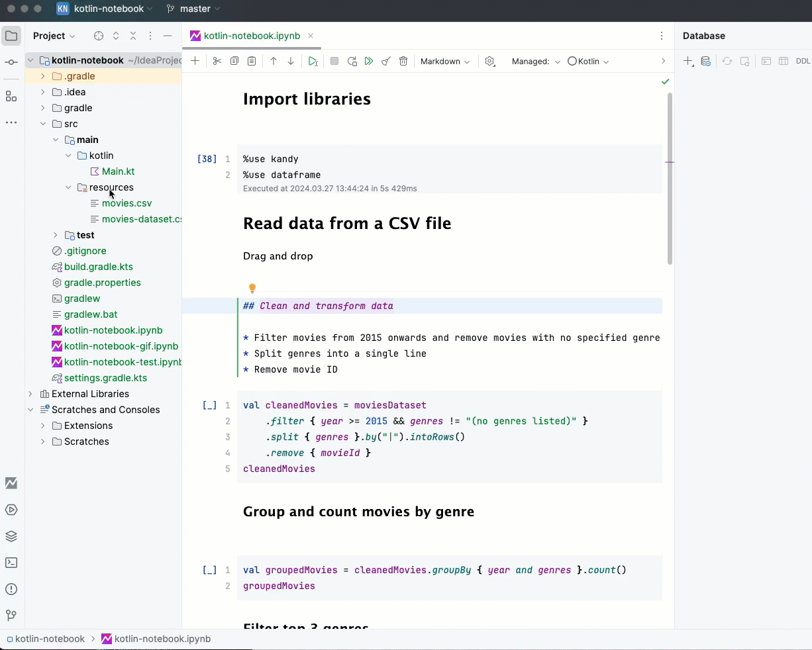
Task: Move the selected cell up
Action: pos(272,61)
